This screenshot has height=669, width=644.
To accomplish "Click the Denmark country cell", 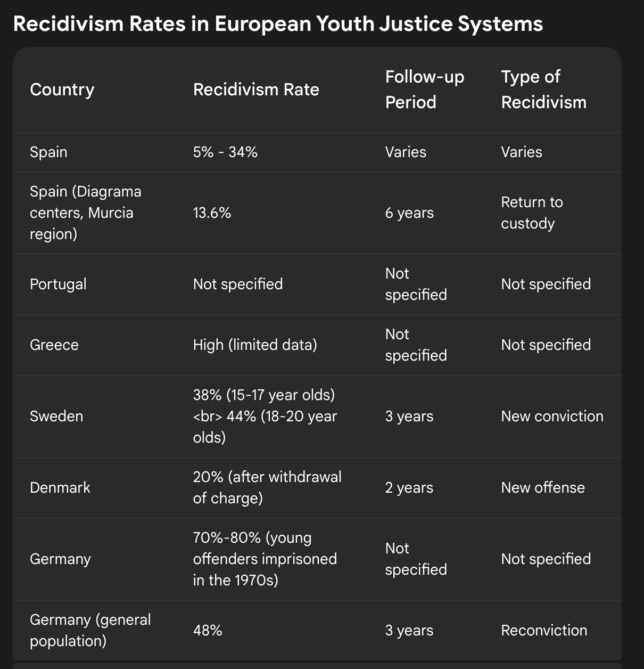I will coord(60,487).
